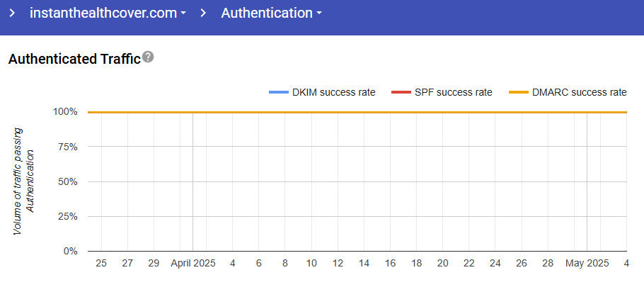Click the 0% y-axis label
This screenshot has width=644, height=292.
click(69, 251)
